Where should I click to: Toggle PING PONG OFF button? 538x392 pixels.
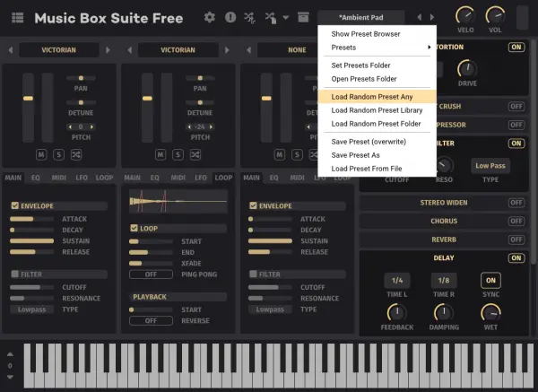tap(151, 274)
